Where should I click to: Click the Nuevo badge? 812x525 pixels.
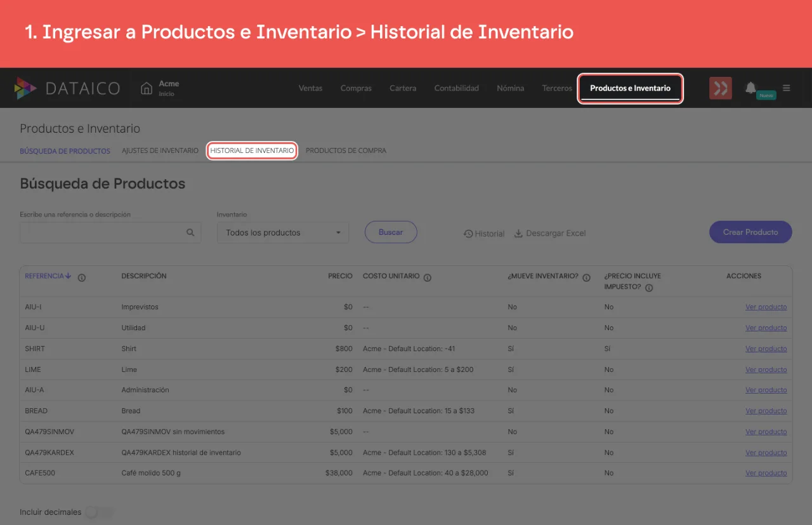[766, 95]
